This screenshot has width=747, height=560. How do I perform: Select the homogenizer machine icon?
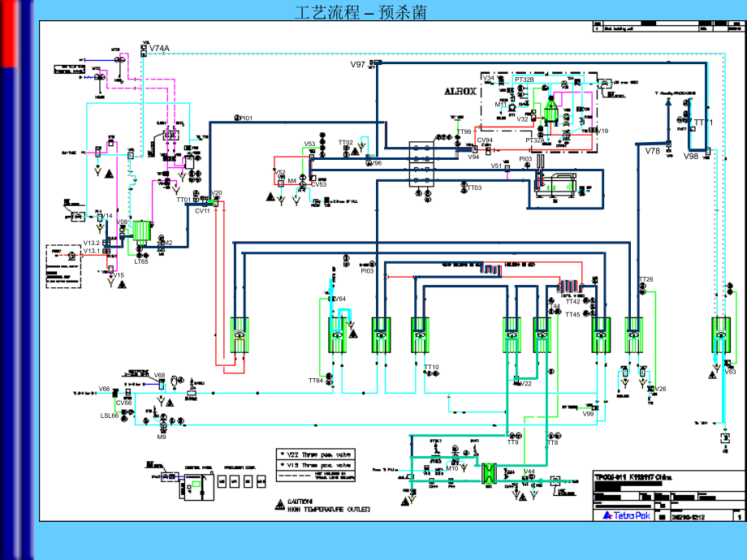click(557, 184)
